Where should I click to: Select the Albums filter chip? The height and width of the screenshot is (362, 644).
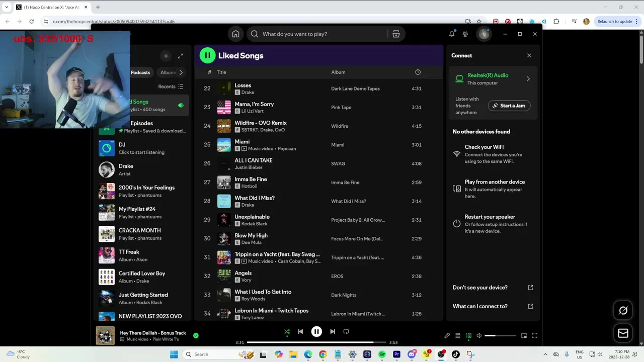coord(168,72)
